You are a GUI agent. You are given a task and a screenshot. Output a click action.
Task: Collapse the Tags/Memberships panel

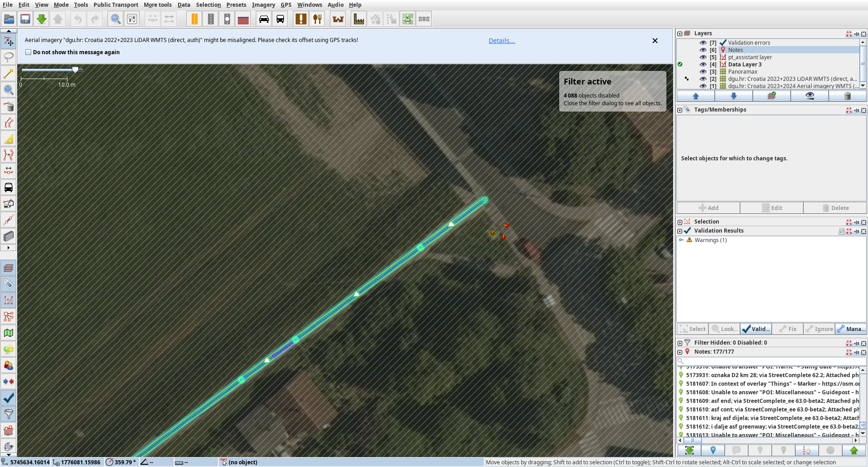coord(680,110)
